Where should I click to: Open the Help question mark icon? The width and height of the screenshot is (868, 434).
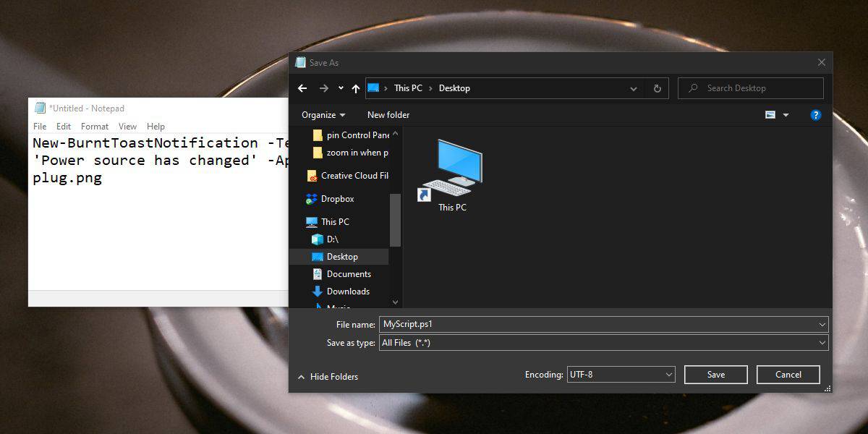[x=815, y=115]
